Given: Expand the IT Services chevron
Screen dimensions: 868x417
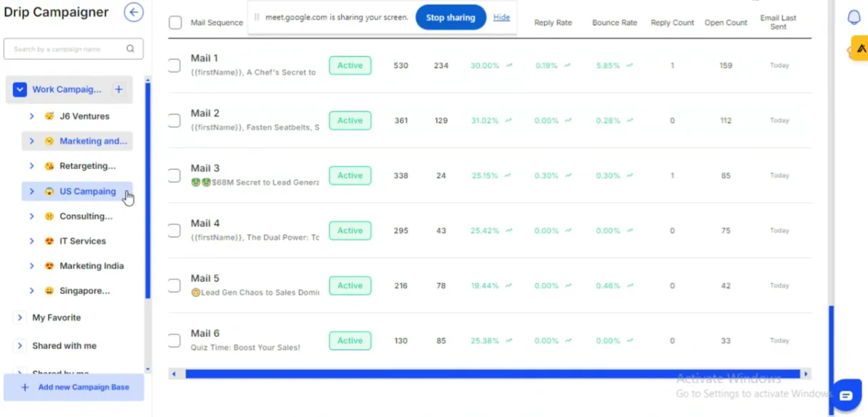Looking at the screenshot, I should (x=31, y=241).
